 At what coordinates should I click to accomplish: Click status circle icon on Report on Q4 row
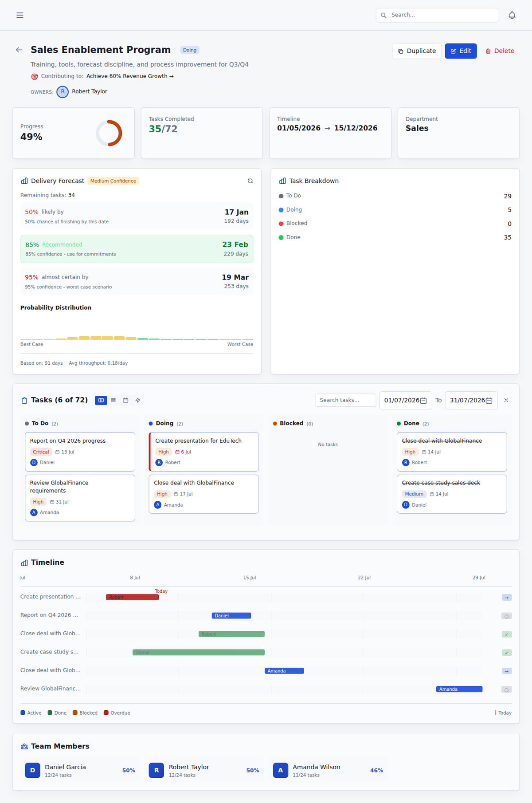click(507, 616)
